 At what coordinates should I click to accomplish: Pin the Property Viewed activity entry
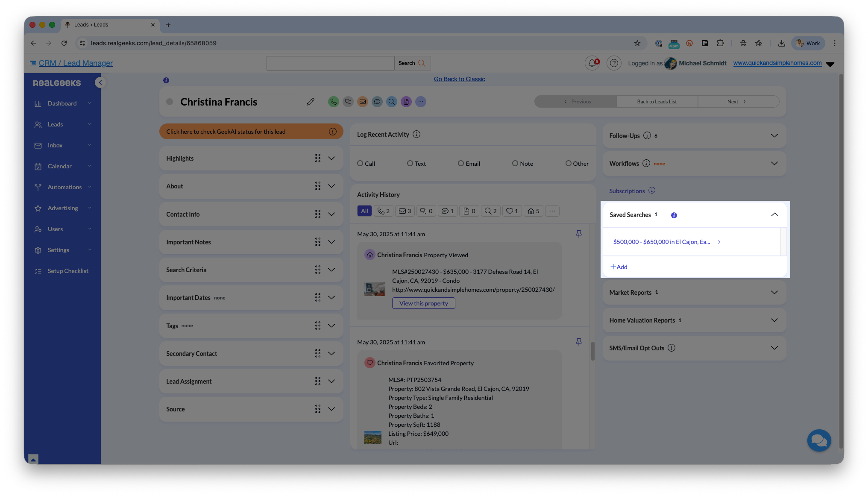point(578,234)
